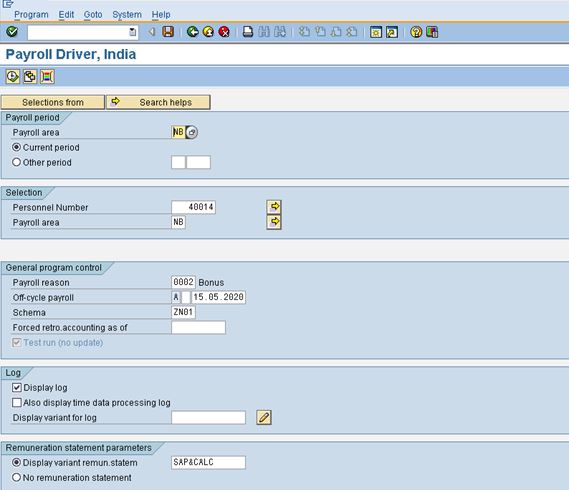569x490 pixels.
Task: Enable Also display time data processing log
Action: click(17, 402)
